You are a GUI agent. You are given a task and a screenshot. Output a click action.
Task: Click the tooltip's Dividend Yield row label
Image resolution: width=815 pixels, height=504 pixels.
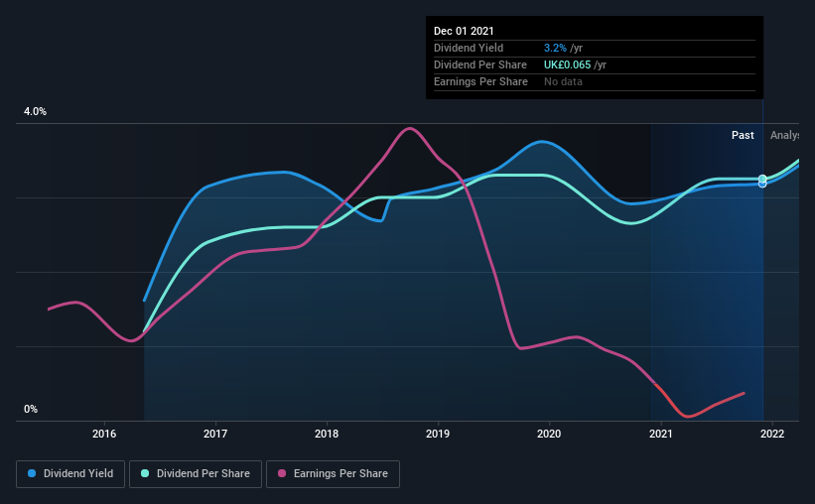pos(469,48)
